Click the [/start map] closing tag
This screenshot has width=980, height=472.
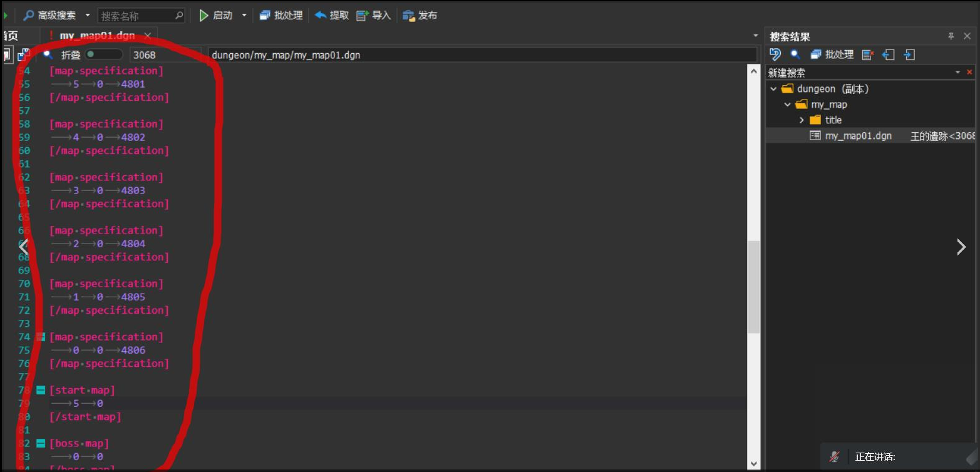coord(85,416)
